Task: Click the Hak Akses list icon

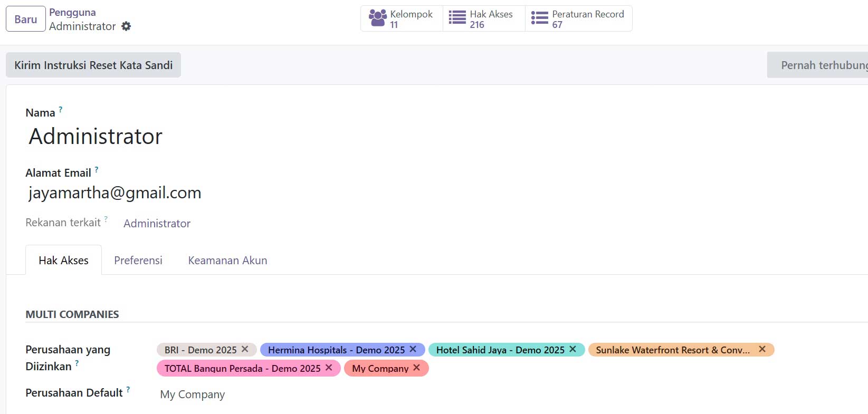Action: [x=457, y=18]
